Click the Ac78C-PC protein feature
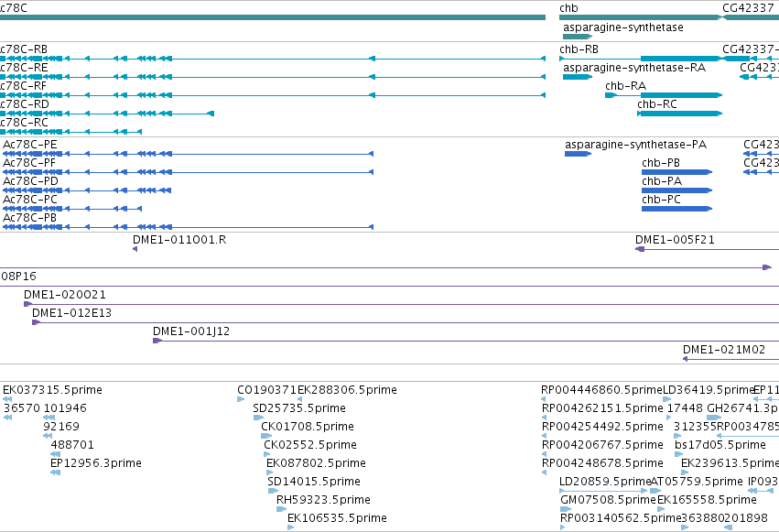Image resolution: width=779 pixels, height=532 pixels. tap(72, 209)
